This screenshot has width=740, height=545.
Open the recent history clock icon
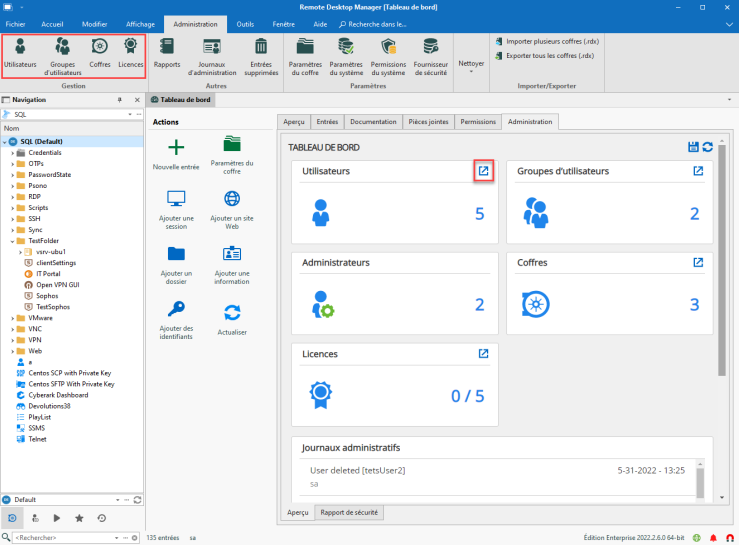pyautogui.click(x=101, y=518)
